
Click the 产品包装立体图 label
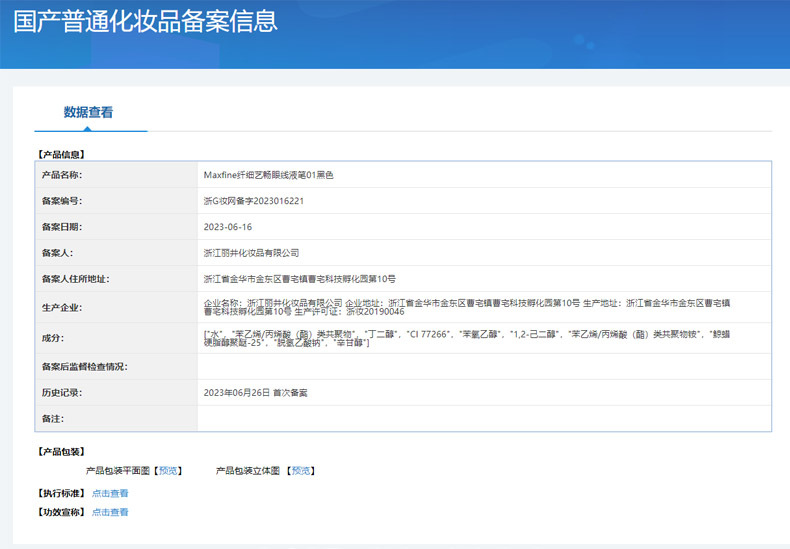pyautogui.click(x=248, y=471)
